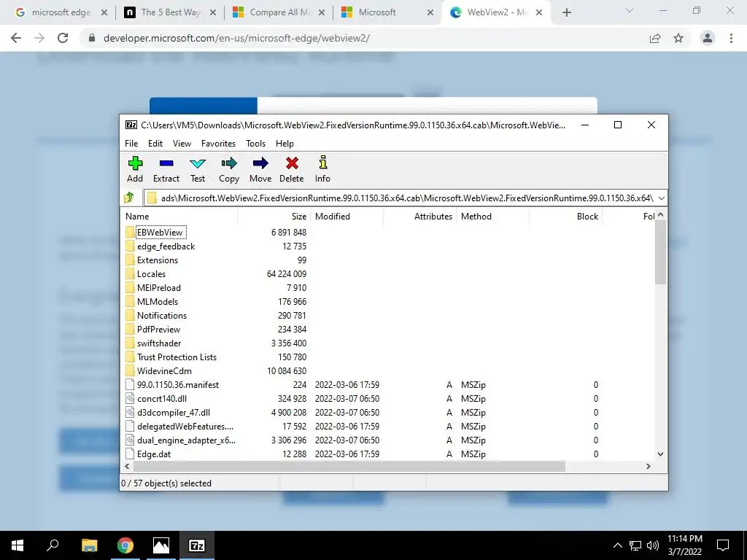Show hidden tray icons chevron
747x560 pixels.
tap(617, 545)
